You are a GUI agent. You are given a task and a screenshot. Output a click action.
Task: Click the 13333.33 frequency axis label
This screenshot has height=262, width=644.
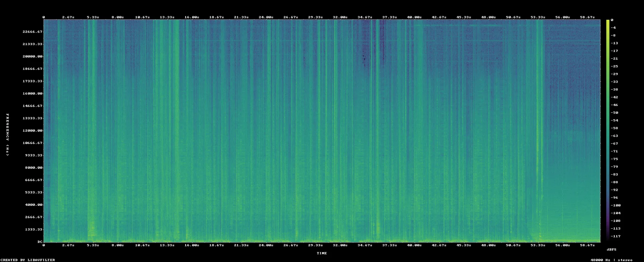(33, 118)
